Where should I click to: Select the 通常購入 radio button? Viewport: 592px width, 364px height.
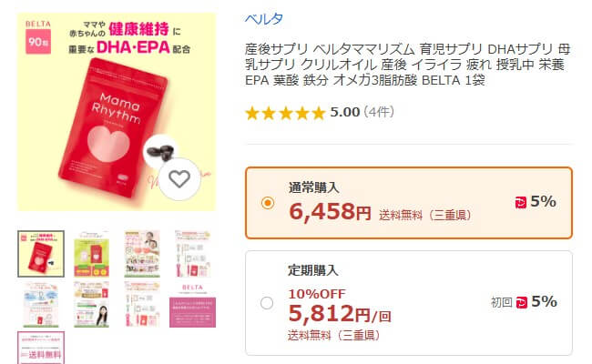point(268,203)
